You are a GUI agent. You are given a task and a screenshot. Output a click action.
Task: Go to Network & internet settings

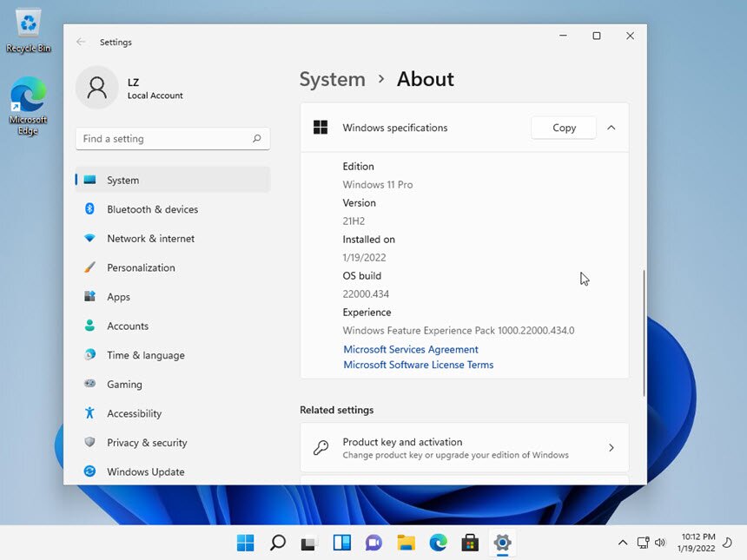click(173, 239)
